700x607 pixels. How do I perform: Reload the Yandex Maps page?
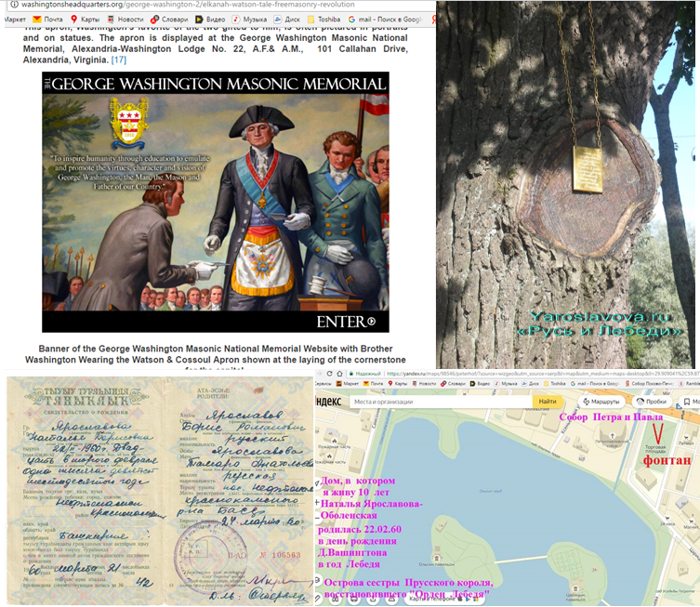[329, 374]
